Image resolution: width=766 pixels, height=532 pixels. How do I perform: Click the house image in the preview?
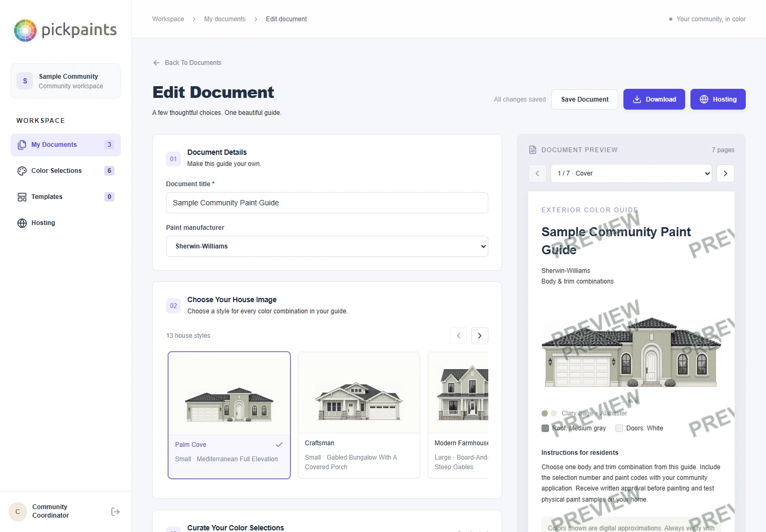click(631, 352)
